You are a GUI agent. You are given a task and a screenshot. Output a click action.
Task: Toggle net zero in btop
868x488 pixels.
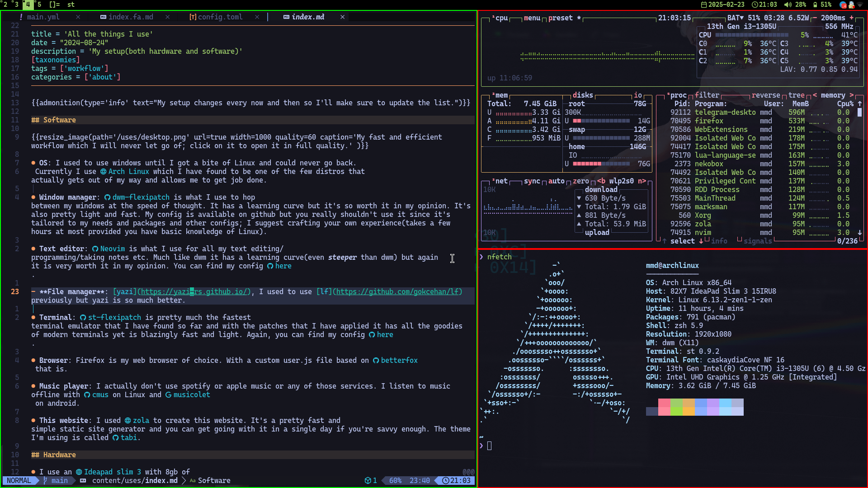coord(581,181)
